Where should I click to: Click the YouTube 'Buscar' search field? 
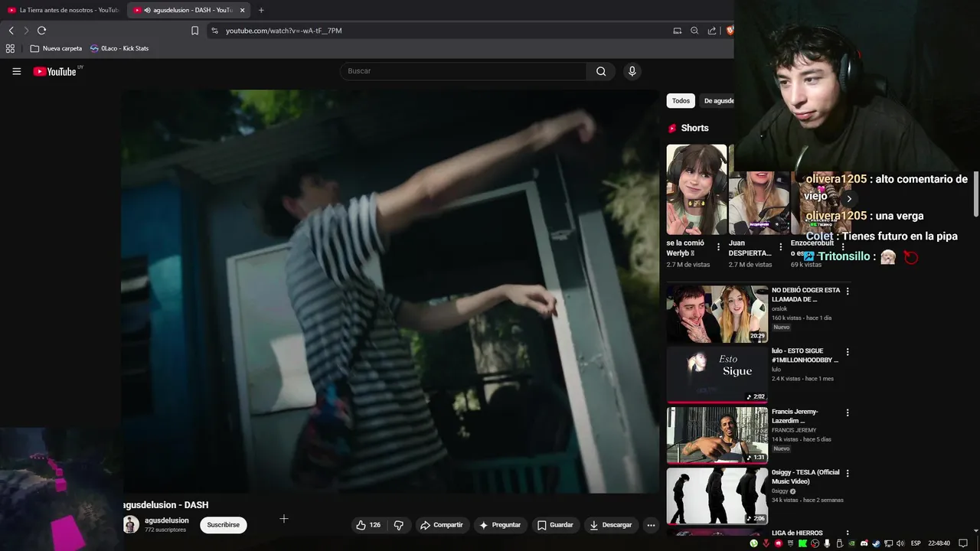[x=463, y=71]
